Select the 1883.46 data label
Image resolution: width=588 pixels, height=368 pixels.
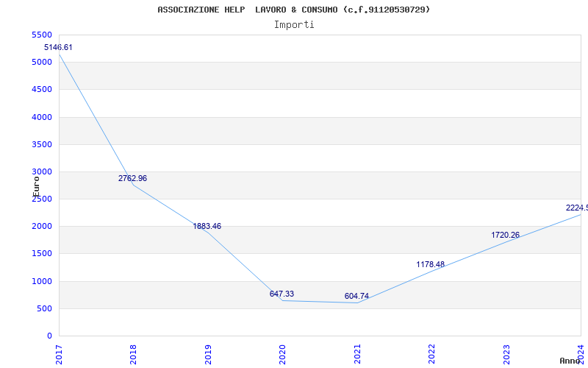coord(207,227)
